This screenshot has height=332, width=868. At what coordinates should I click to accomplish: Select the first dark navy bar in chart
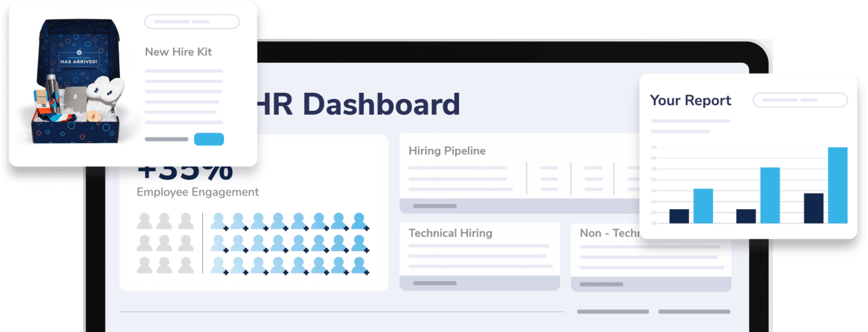(679, 216)
